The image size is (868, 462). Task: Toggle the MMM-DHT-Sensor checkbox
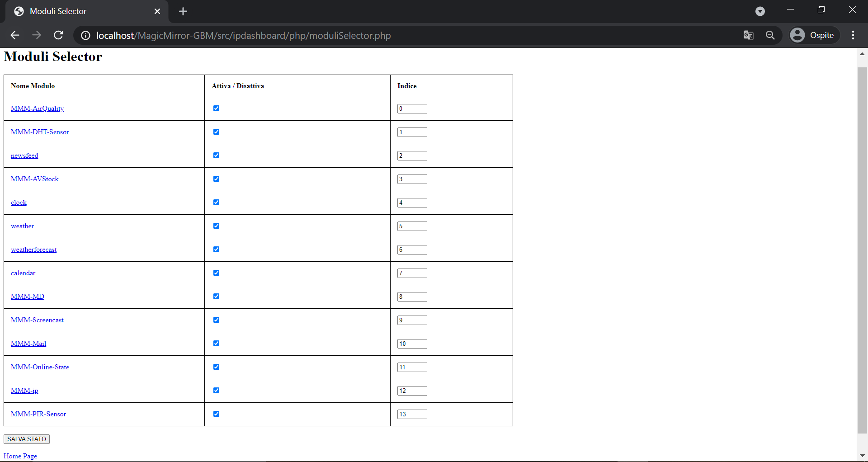tap(216, 132)
